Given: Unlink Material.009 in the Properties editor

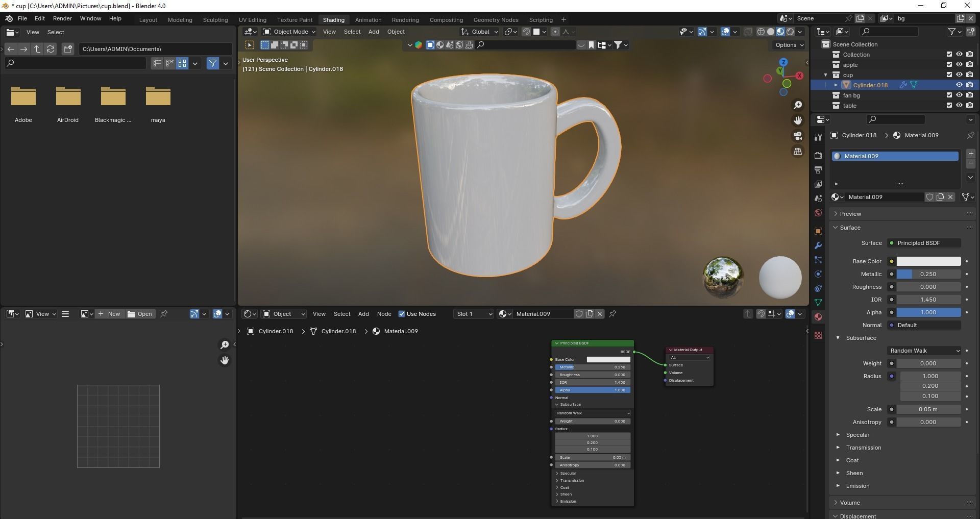Looking at the screenshot, I should (950, 197).
